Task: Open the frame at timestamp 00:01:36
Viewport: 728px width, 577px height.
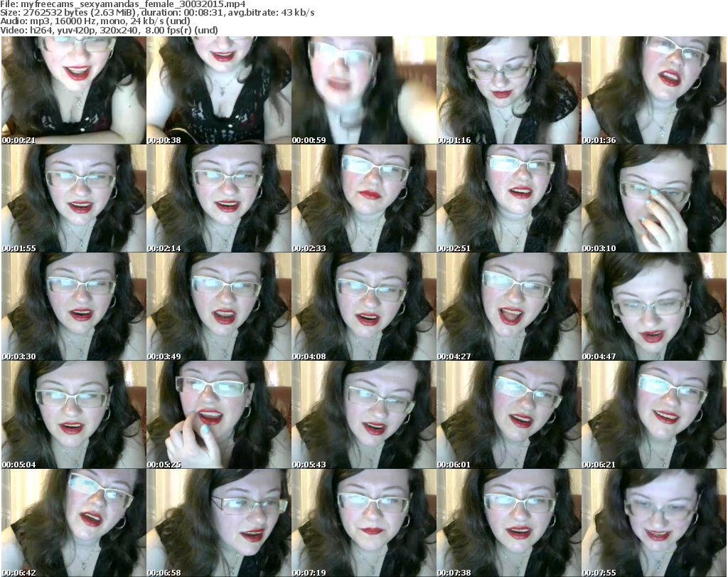Action: (x=654, y=90)
